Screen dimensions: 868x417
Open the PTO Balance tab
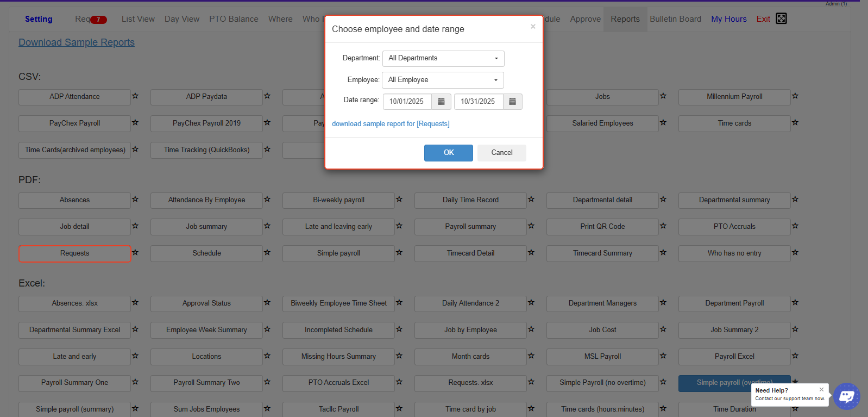click(234, 19)
